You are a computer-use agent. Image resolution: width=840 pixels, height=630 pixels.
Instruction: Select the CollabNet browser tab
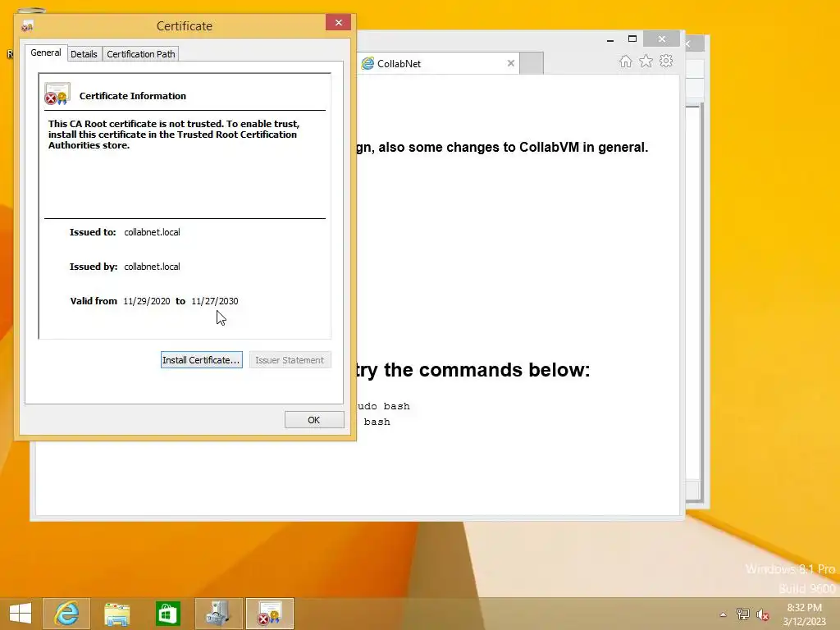(438, 64)
